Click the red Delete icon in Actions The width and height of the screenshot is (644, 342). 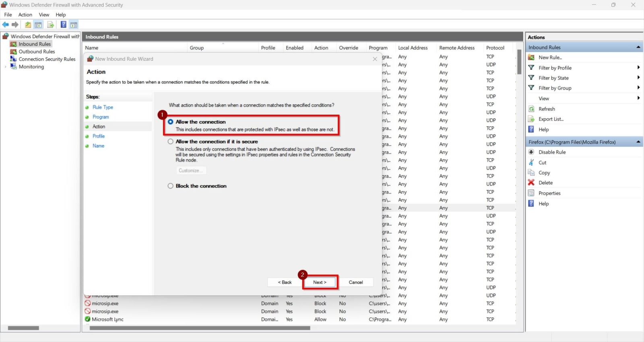click(531, 183)
